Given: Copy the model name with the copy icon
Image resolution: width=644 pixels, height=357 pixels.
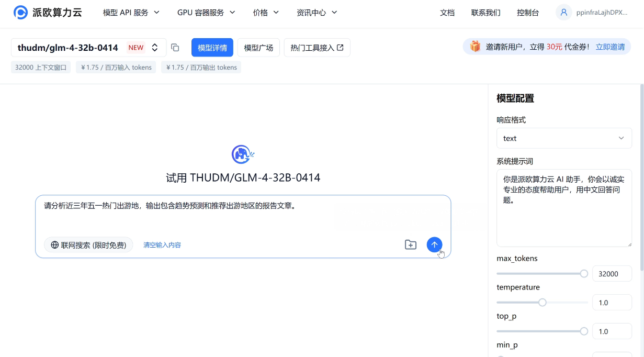Looking at the screenshot, I should tap(175, 48).
